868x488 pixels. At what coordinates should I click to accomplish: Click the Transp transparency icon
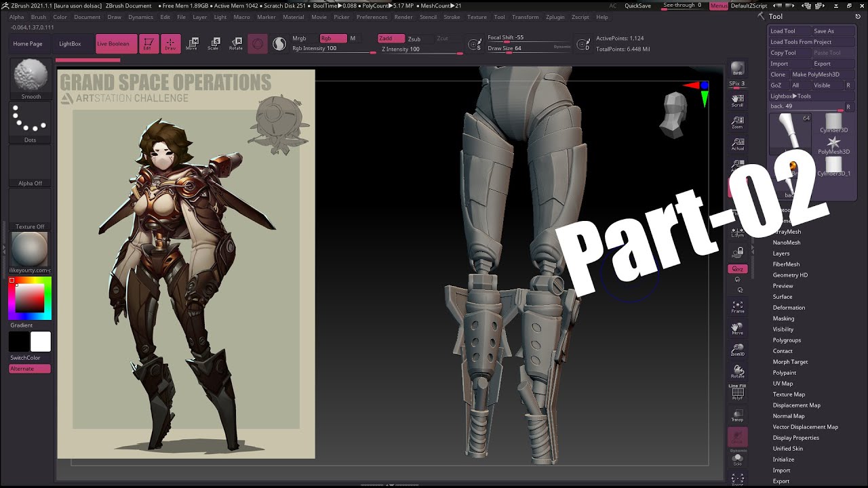737,415
